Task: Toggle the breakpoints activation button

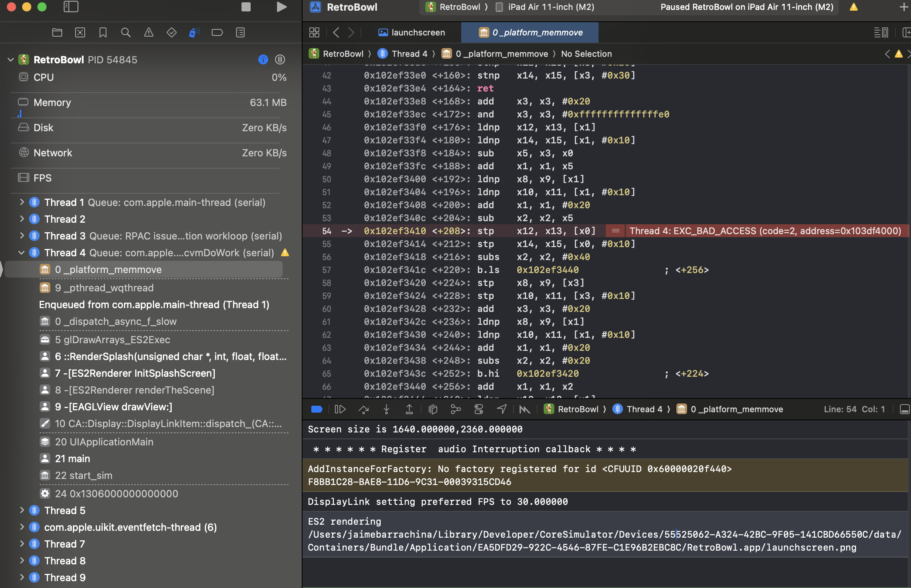Action: pyautogui.click(x=317, y=409)
